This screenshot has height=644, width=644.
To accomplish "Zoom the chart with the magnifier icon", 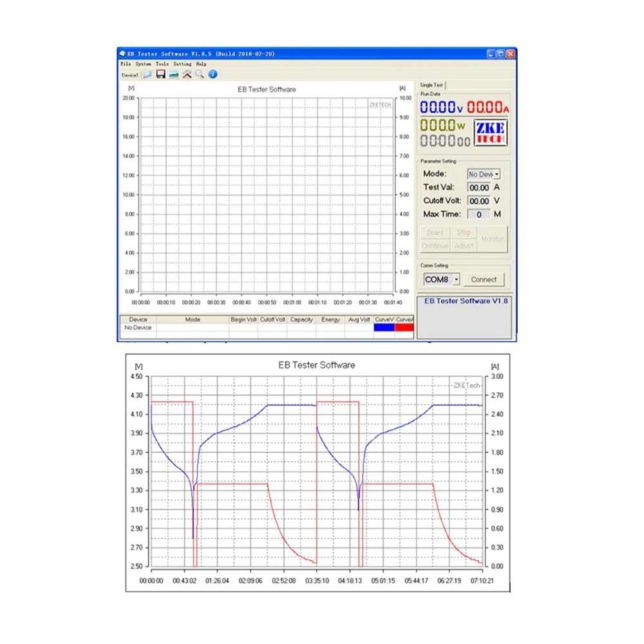I will pos(200,74).
